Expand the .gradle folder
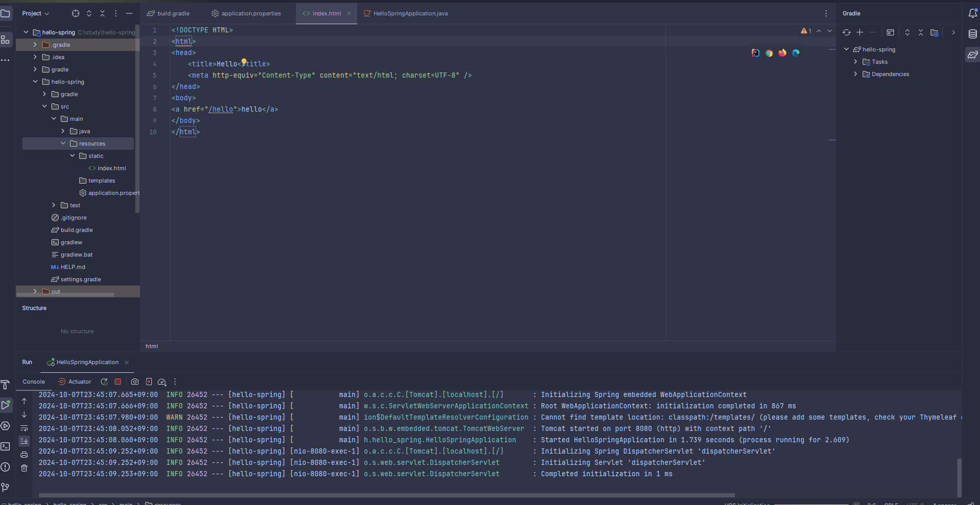This screenshot has width=980, height=505. click(35, 45)
